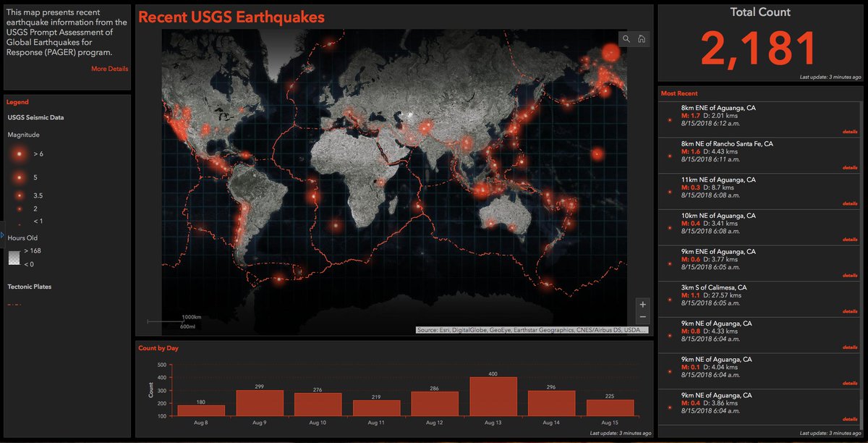Click the Legend panel heading
The height and width of the screenshot is (443, 868).
[17, 102]
